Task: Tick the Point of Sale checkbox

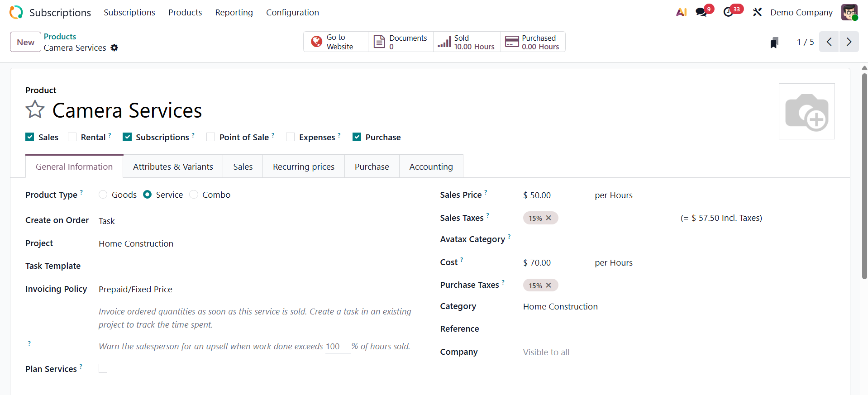Action: point(211,137)
